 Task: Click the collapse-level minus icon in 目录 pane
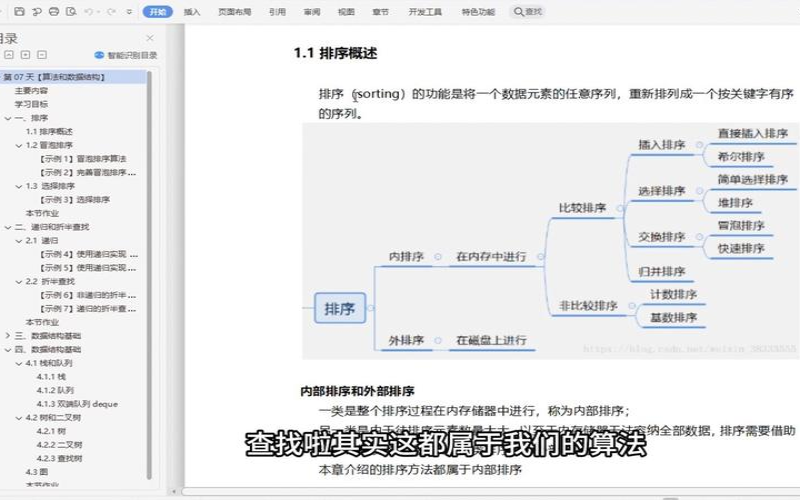[42, 55]
